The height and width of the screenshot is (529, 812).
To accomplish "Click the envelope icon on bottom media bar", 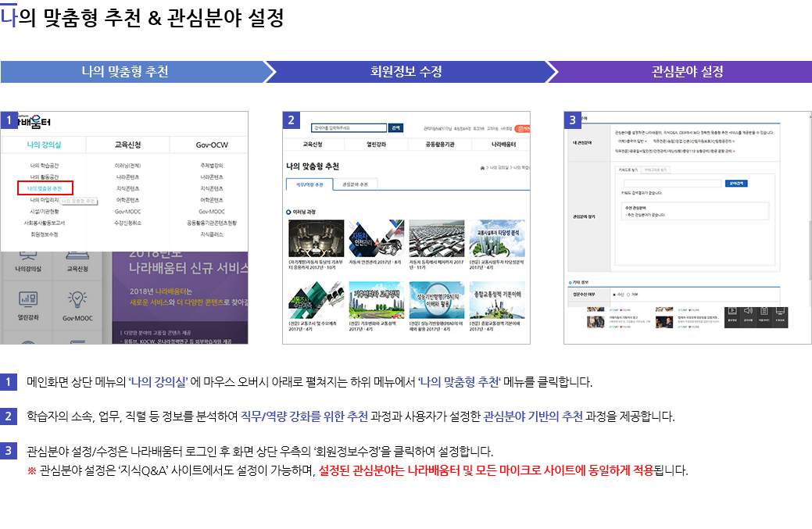I will pos(764,311).
